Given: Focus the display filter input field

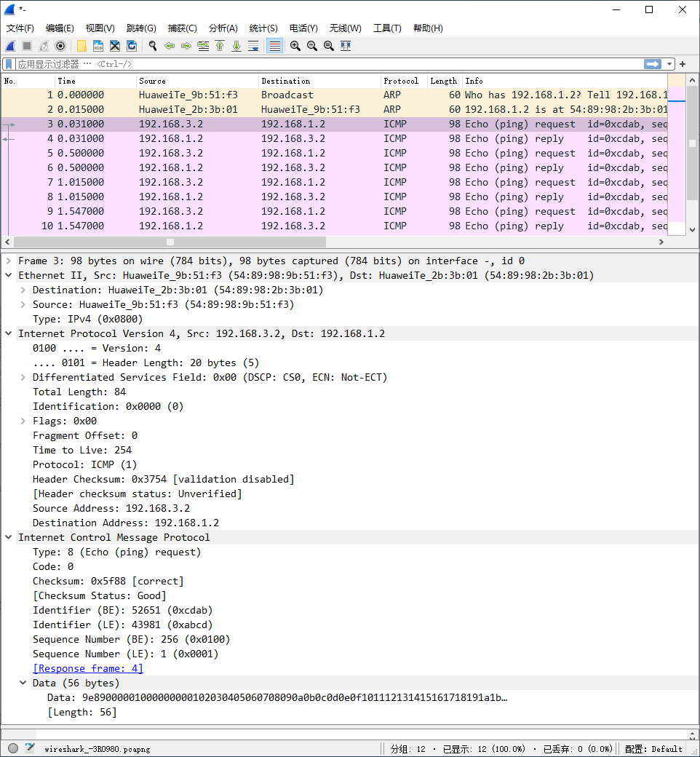Looking at the screenshot, I should click(x=329, y=64).
